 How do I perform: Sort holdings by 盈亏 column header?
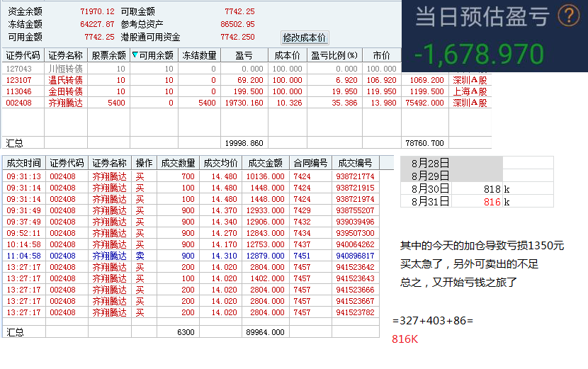[244, 55]
